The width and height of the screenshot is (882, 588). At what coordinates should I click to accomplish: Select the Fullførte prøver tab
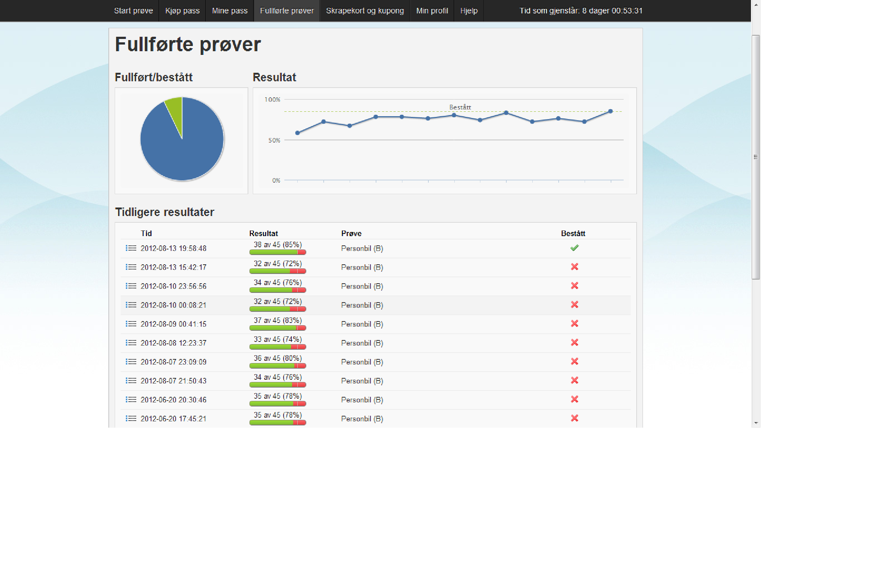(x=287, y=10)
